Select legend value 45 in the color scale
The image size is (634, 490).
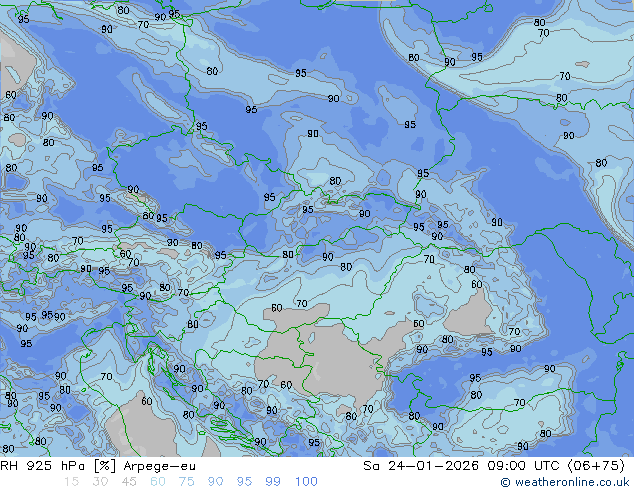(x=129, y=482)
